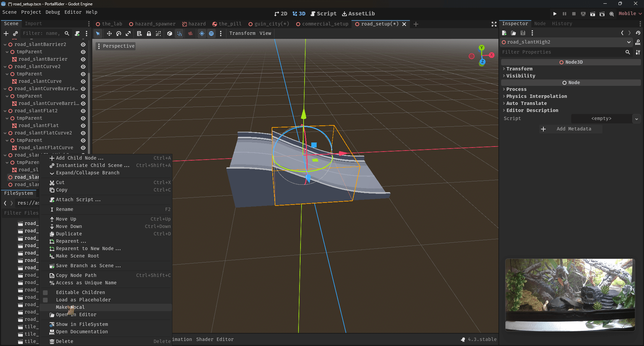644x346 pixels.
Task: Select the Rotate mode tool
Action: pyautogui.click(x=119, y=34)
